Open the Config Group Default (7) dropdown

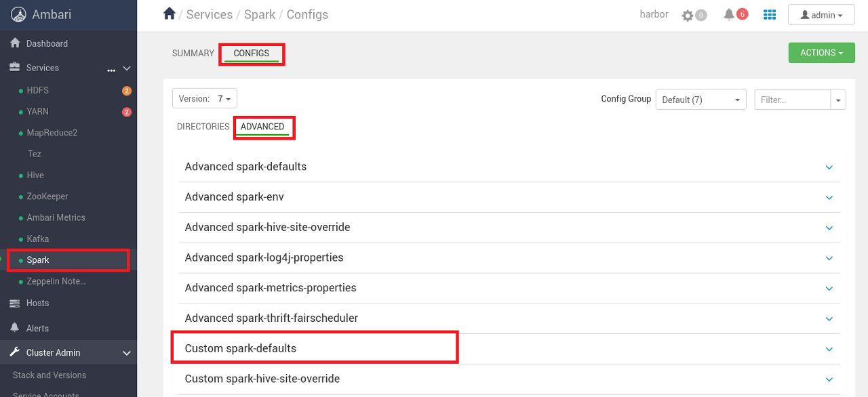[701, 100]
